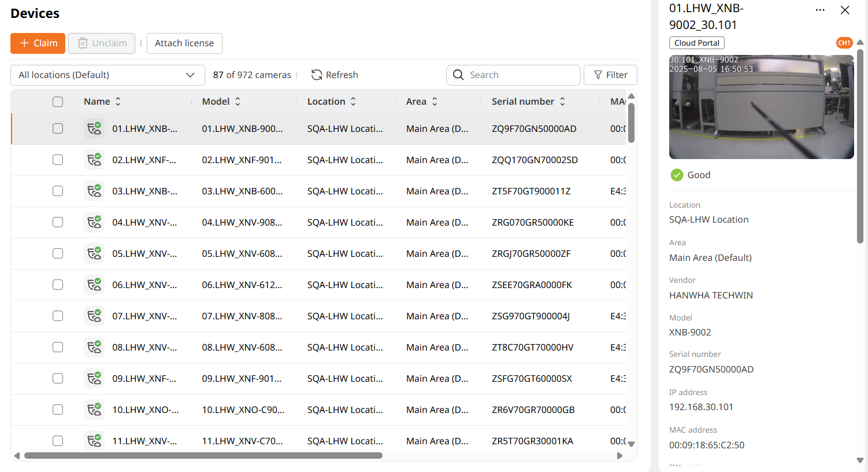Click HANWHA TECHWIN vendor value

(x=711, y=295)
